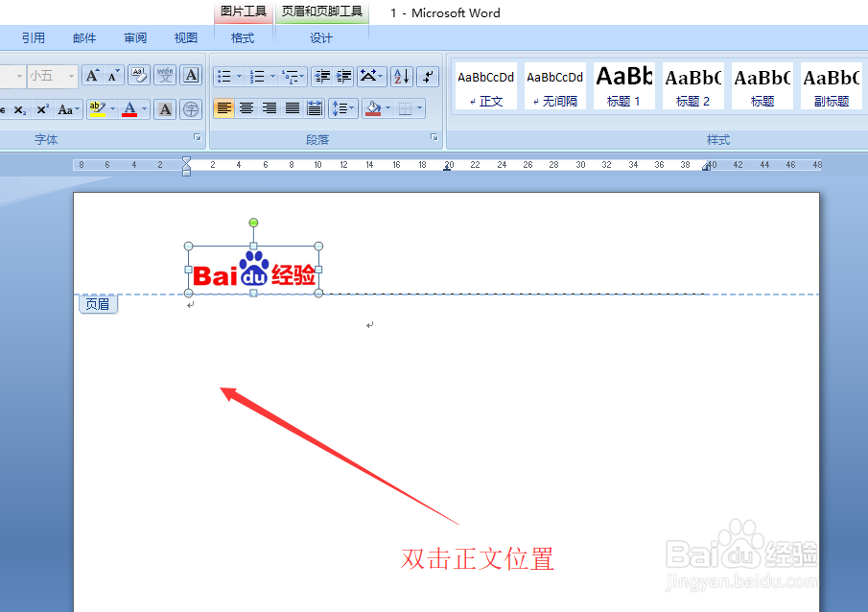Open the 格式 picture tools tab

[x=243, y=38]
